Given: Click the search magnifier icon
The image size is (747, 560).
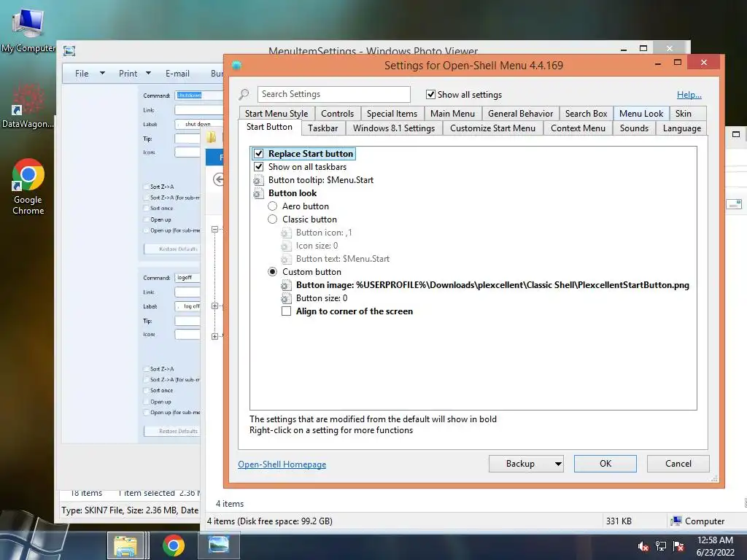Looking at the screenshot, I should tap(244, 94).
